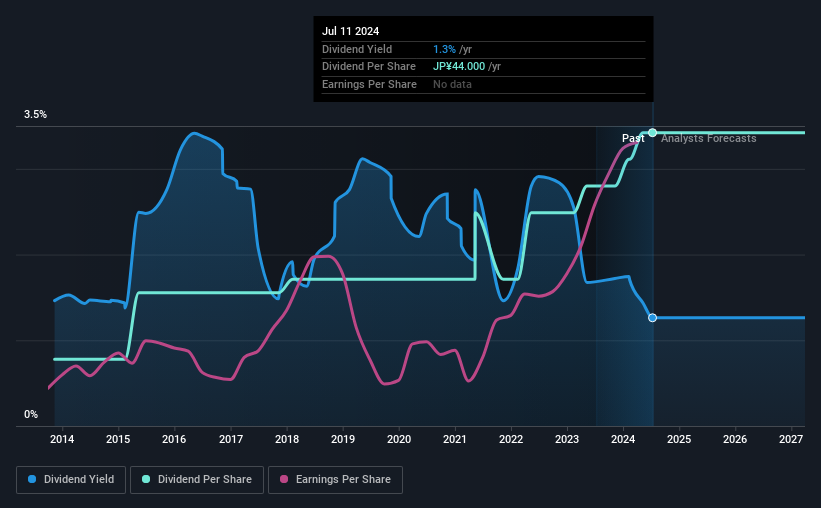
Task: Click the No data earnings value
Action: pyautogui.click(x=452, y=84)
